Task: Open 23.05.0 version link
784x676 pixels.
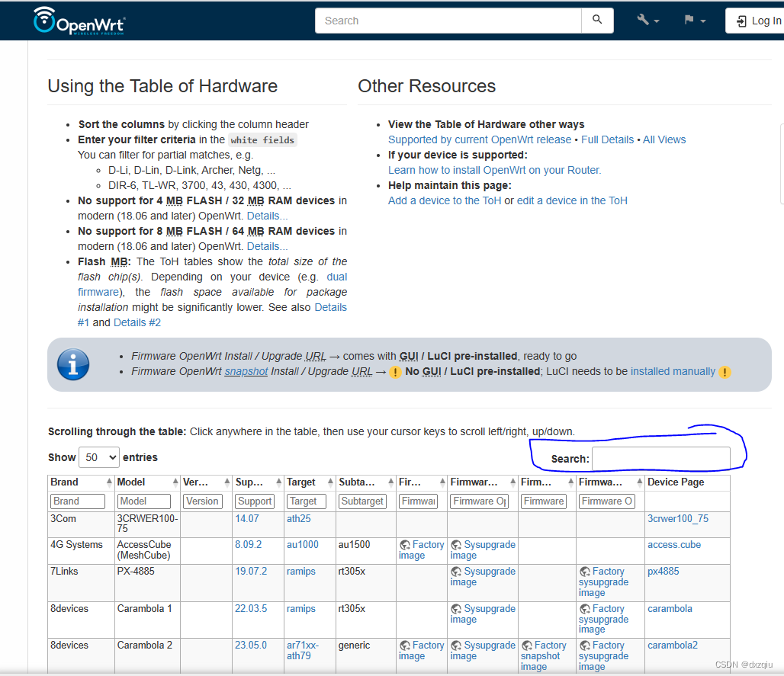Action: (x=251, y=645)
